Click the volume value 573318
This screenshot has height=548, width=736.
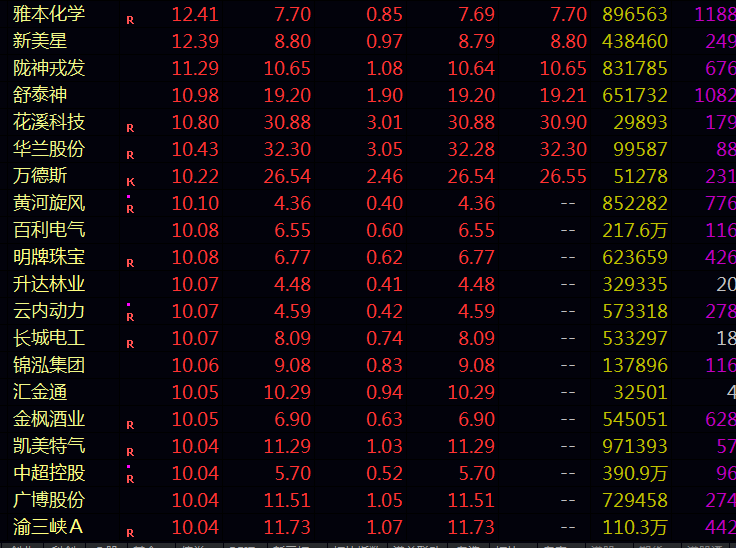pos(635,311)
